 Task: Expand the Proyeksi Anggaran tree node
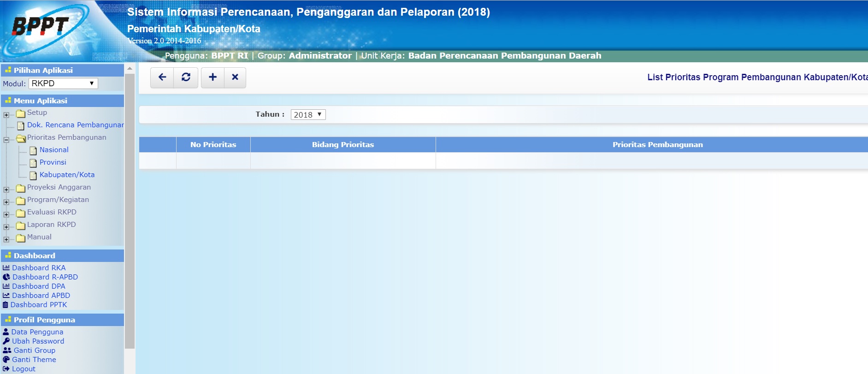pos(6,190)
